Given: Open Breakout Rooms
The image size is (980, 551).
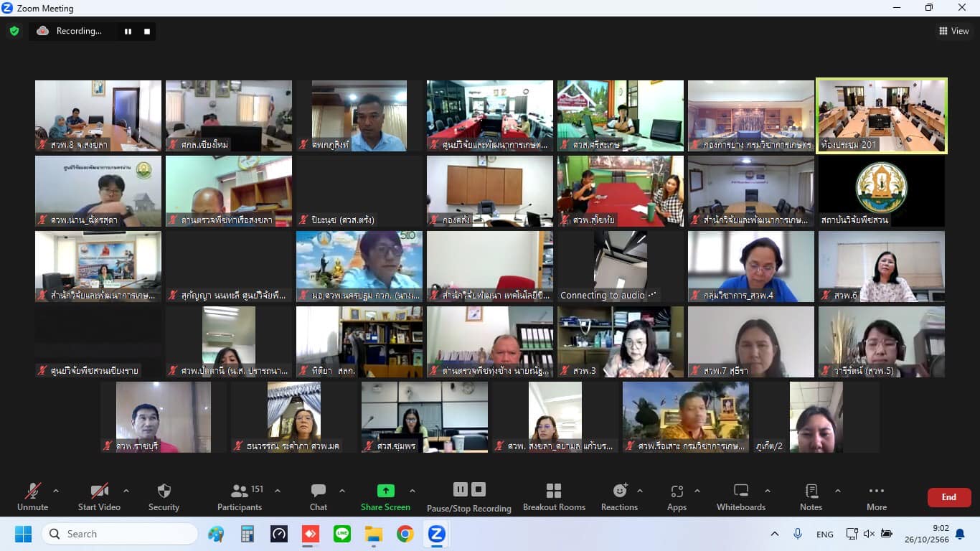Looking at the screenshot, I should [554, 491].
